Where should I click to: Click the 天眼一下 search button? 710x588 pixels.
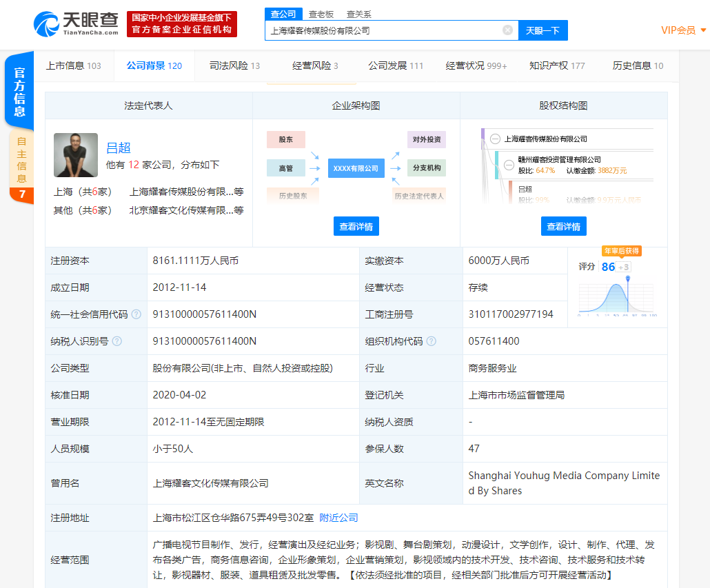pos(543,30)
